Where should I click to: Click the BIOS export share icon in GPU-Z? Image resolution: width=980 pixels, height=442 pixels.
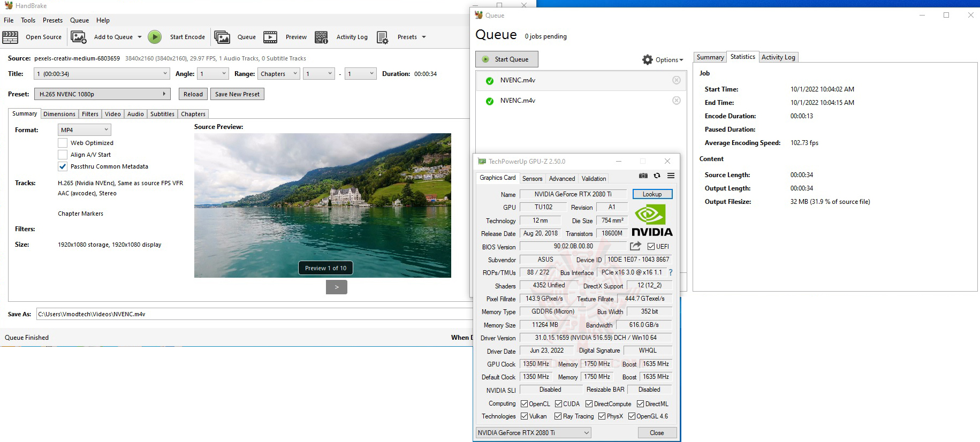[635, 246]
